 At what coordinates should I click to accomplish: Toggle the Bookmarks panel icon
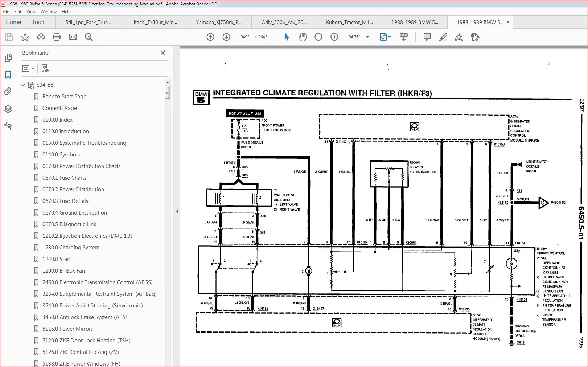click(8, 75)
